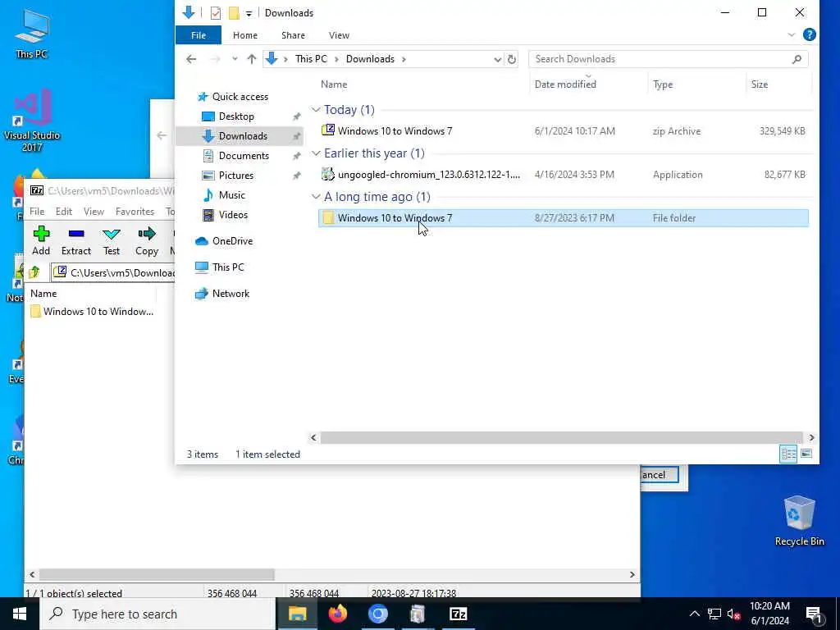Select the ungoogled-chromium application file

[x=563, y=174]
